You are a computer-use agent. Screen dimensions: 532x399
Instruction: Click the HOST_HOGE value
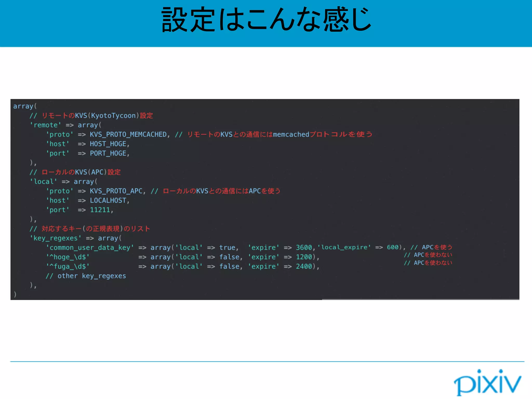point(108,144)
